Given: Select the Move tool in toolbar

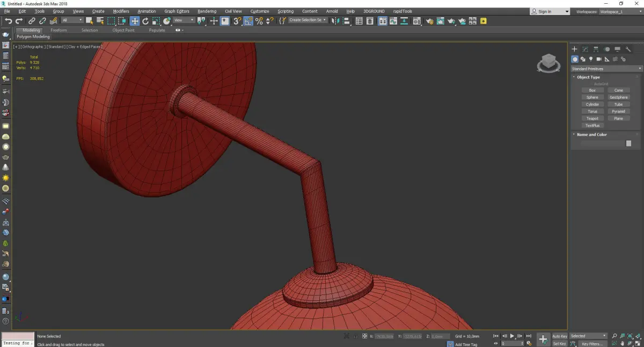Looking at the screenshot, I should [x=134, y=21].
